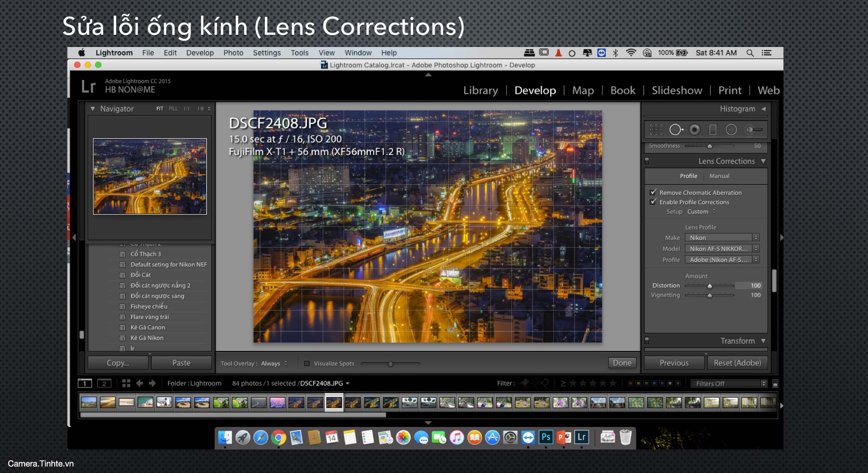Open the Setup Custom dropdown
This screenshot has width=868, height=473.
[701, 211]
